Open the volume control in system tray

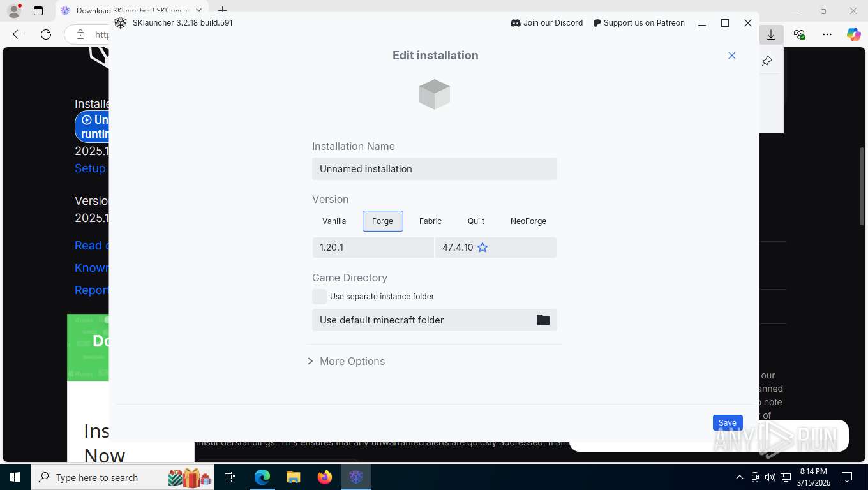tap(770, 477)
